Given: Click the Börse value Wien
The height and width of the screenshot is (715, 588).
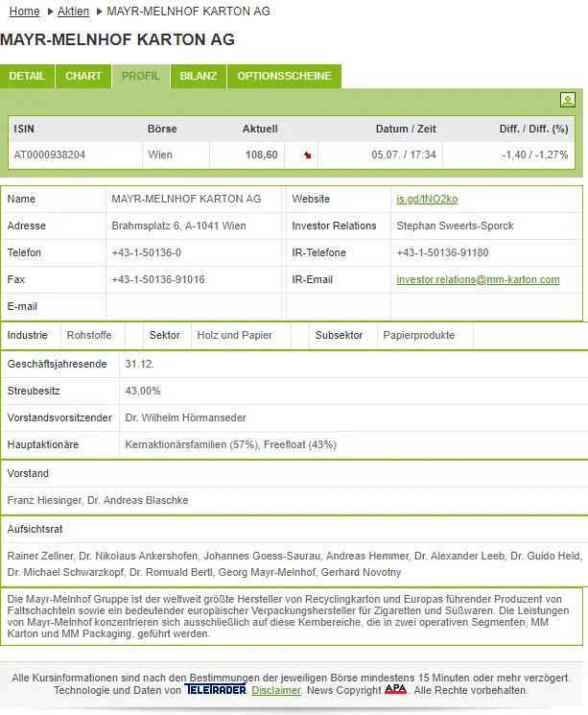Looking at the screenshot, I should pos(160,155).
